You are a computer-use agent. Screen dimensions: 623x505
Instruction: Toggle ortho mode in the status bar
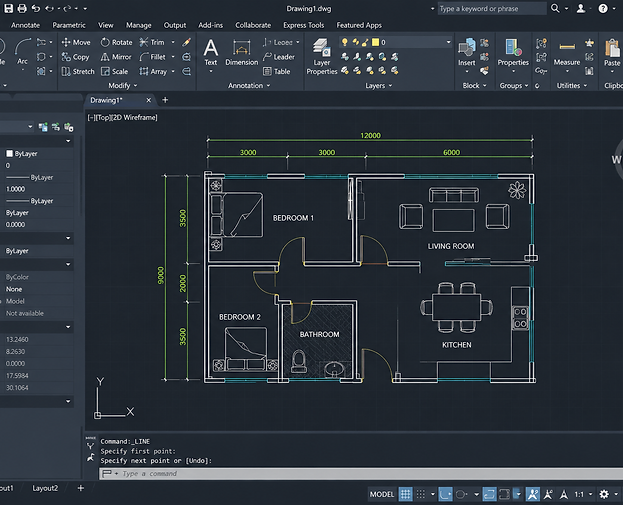tap(445, 494)
